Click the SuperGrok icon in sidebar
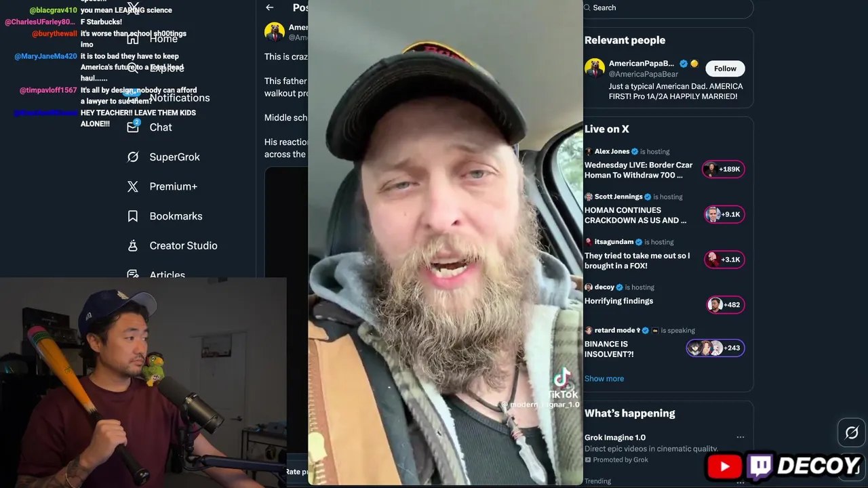The image size is (868, 488). (133, 157)
